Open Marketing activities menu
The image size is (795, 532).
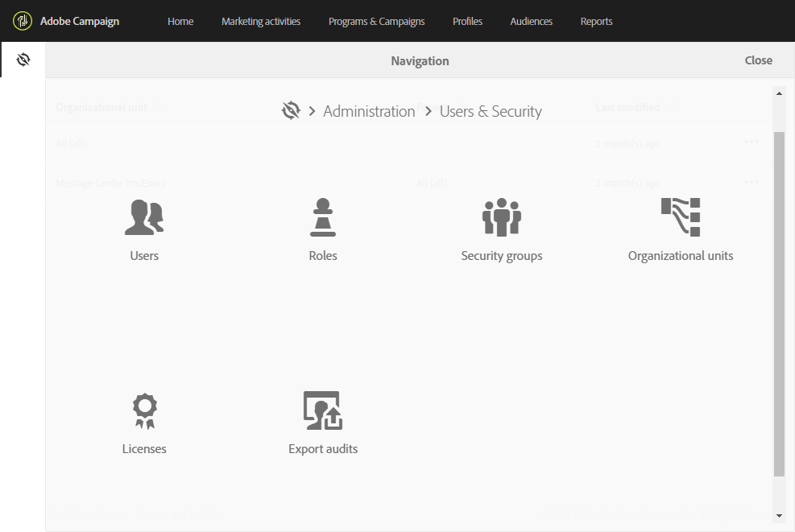(261, 21)
